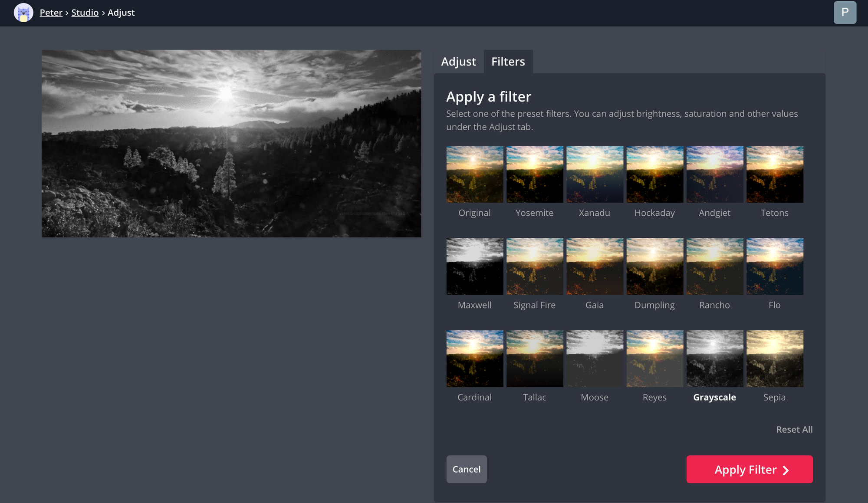
Task: Click the Cancel button
Action: [x=467, y=469]
